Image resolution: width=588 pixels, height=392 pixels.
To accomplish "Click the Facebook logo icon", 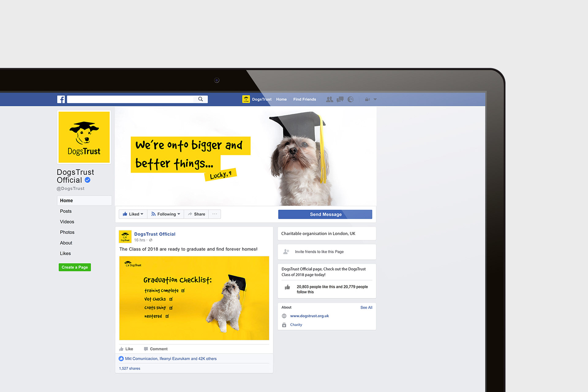I will pyautogui.click(x=61, y=99).
